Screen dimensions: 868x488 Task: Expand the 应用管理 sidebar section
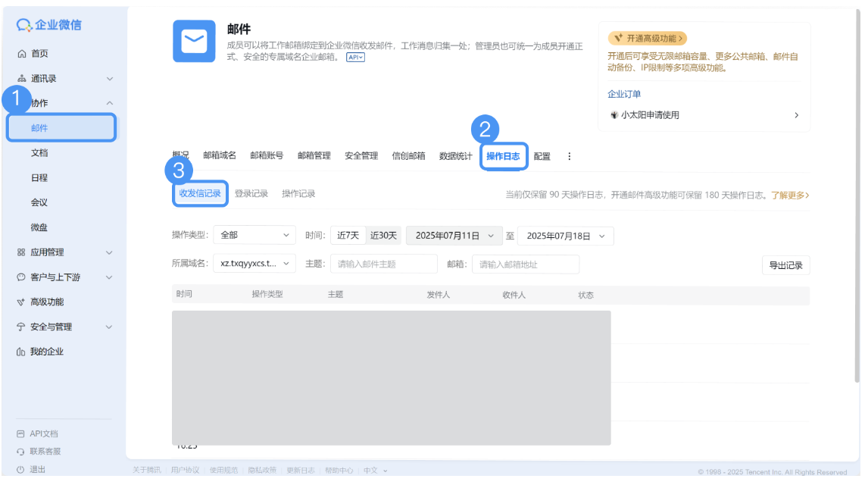pos(109,252)
